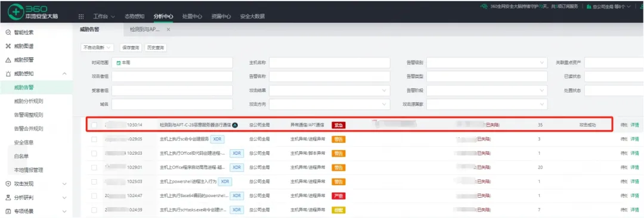644x218 pixels.
Task: Open 详情 link for Base64编码 powershell row
Action: pyautogui.click(x=635, y=196)
